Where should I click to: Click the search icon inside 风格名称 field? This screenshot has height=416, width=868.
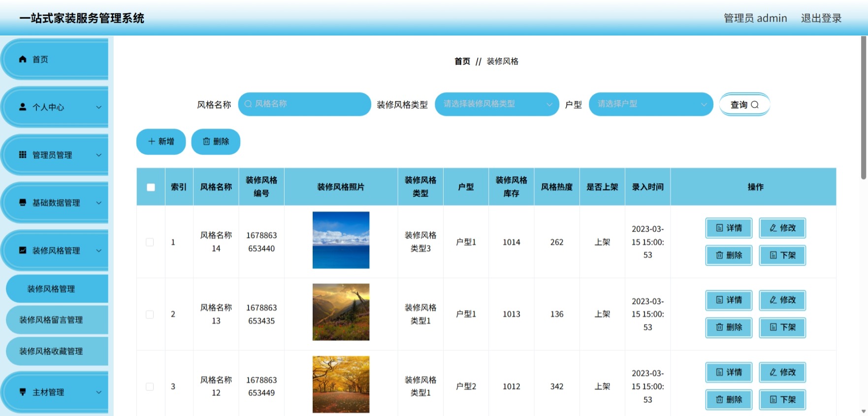click(x=248, y=104)
